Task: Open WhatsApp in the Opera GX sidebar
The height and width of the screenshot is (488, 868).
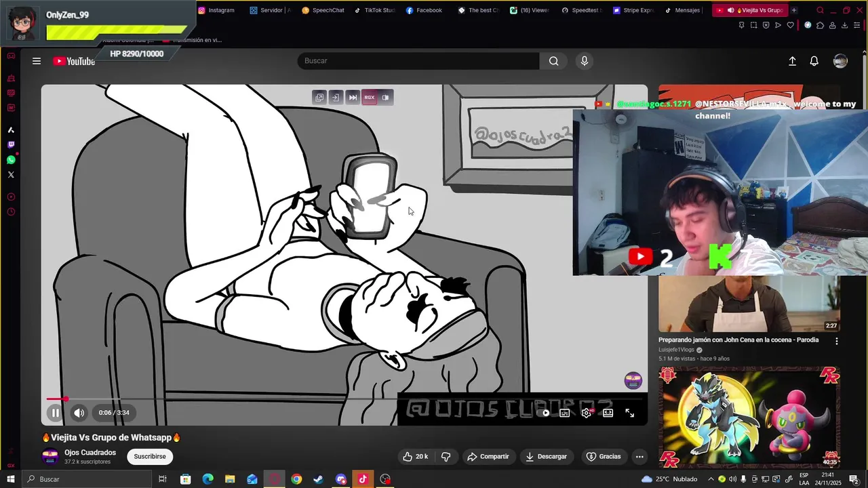Action: (x=11, y=160)
